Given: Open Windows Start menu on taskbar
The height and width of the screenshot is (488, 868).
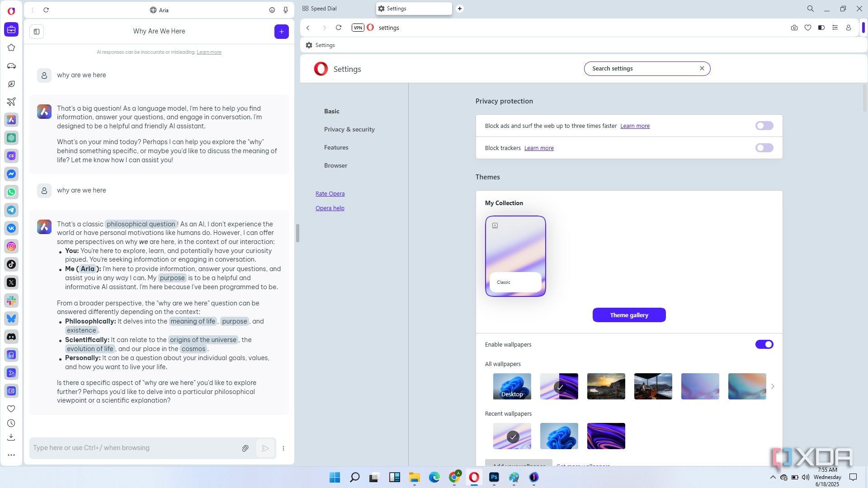Looking at the screenshot, I should pos(335,477).
